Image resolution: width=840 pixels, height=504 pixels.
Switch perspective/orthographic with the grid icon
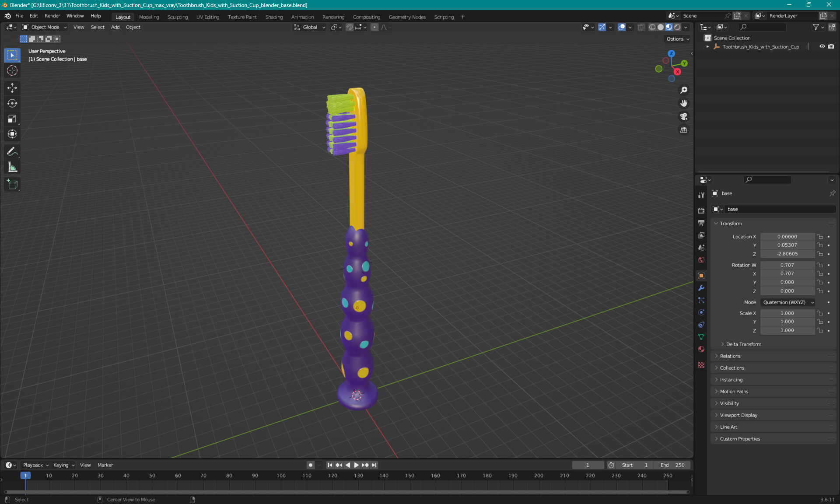683,129
